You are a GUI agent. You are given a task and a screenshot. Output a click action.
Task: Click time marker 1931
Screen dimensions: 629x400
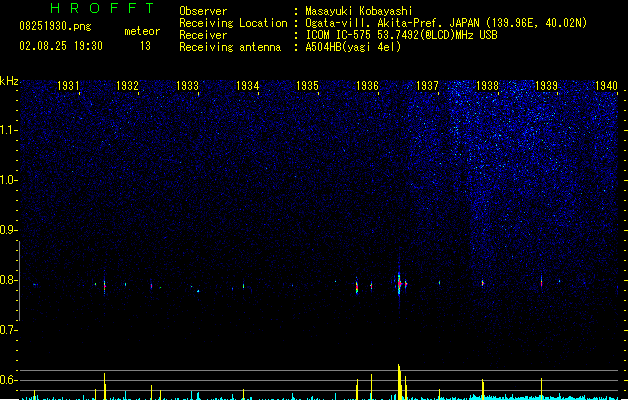click(68, 86)
